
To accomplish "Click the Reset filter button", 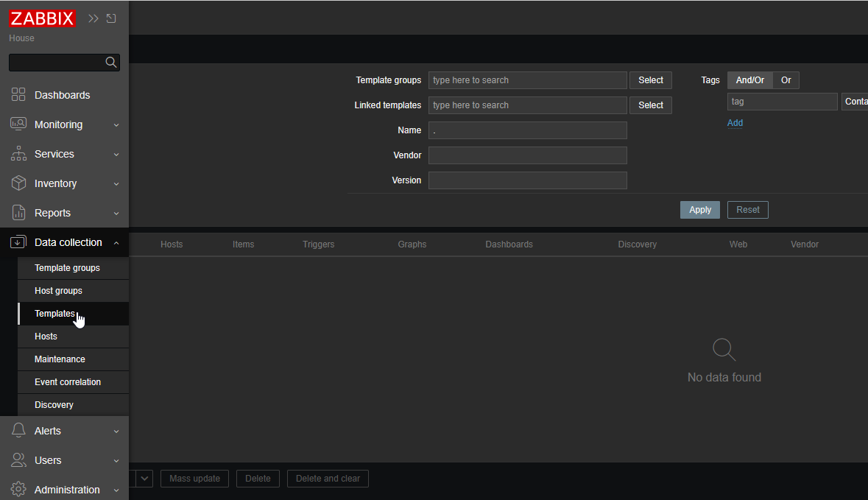I will pos(747,210).
